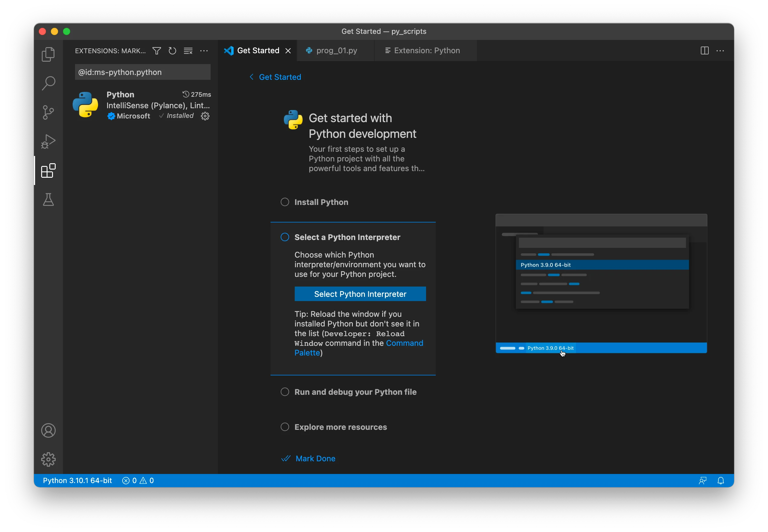The image size is (768, 532).
Task: Refresh the extensions list
Action: [172, 51]
